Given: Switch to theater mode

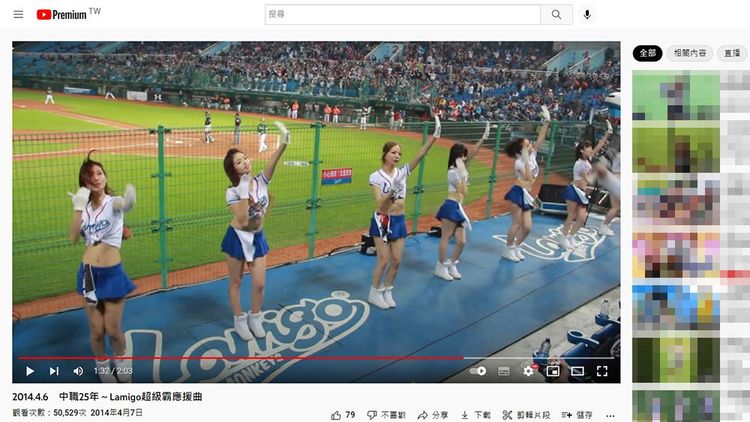Looking at the screenshot, I should pos(577,371).
